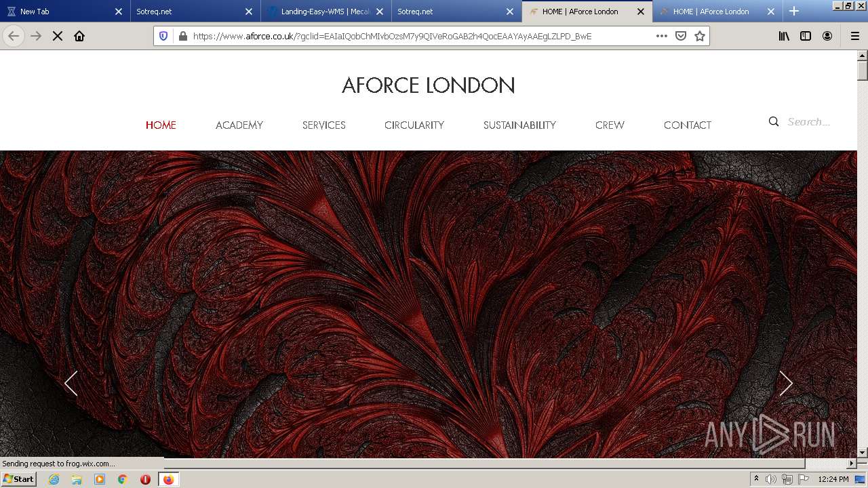Open the Library bookshelf icon
The height and width of the screenshot is (488, 868).
coord(784,36)
